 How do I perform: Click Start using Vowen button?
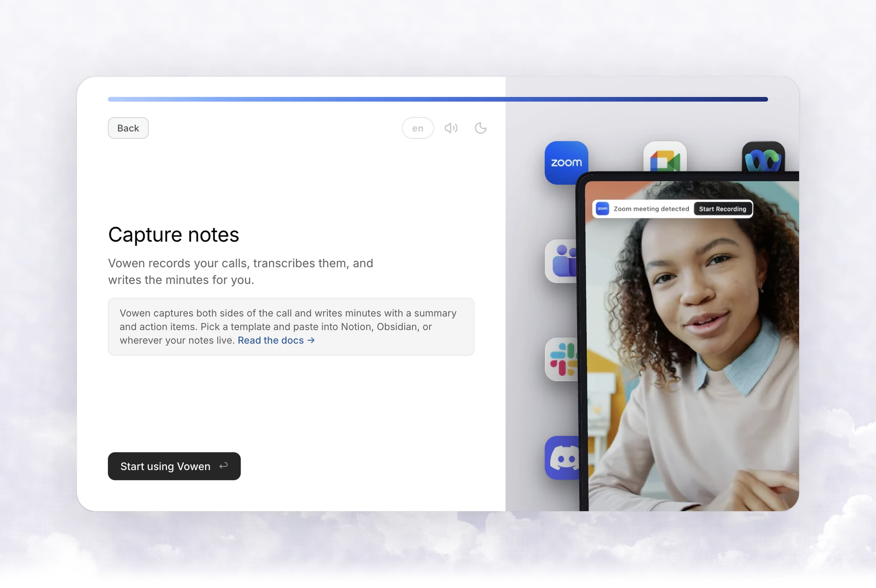pos(174,466)
